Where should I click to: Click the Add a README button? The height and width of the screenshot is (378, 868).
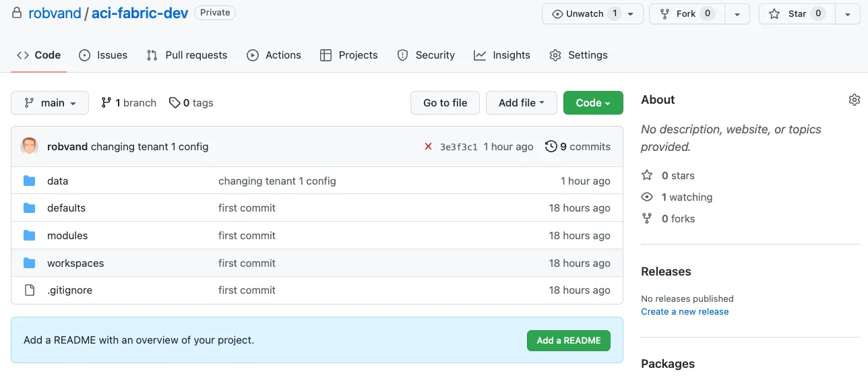[x=568, y=340]
